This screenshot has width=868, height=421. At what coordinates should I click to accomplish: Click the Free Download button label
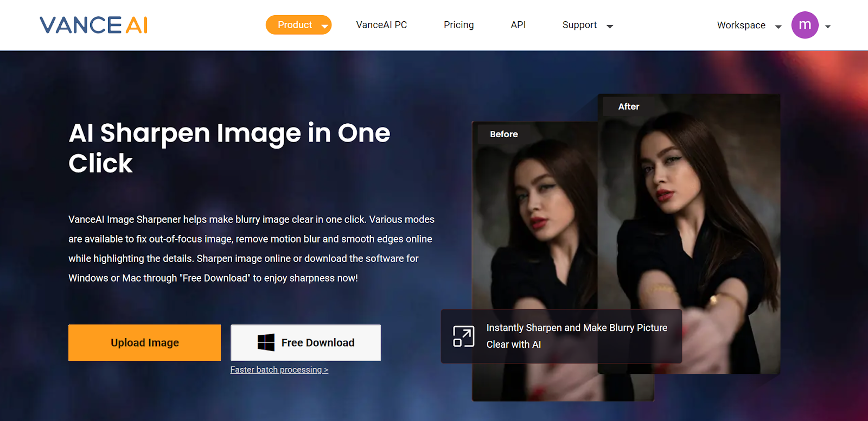click(x=318, y=343)
